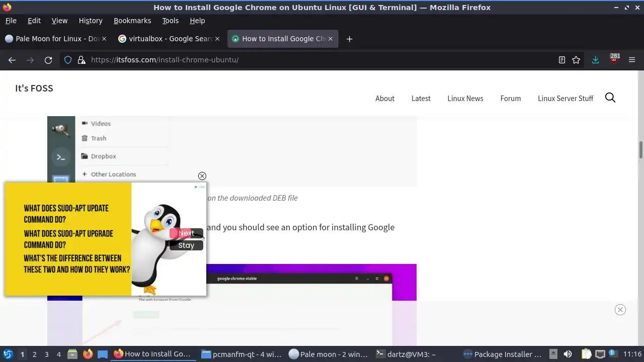Open network status tray icon
Image resolution: width=644 pixels, height=362 pixels.
click(600, 354)
